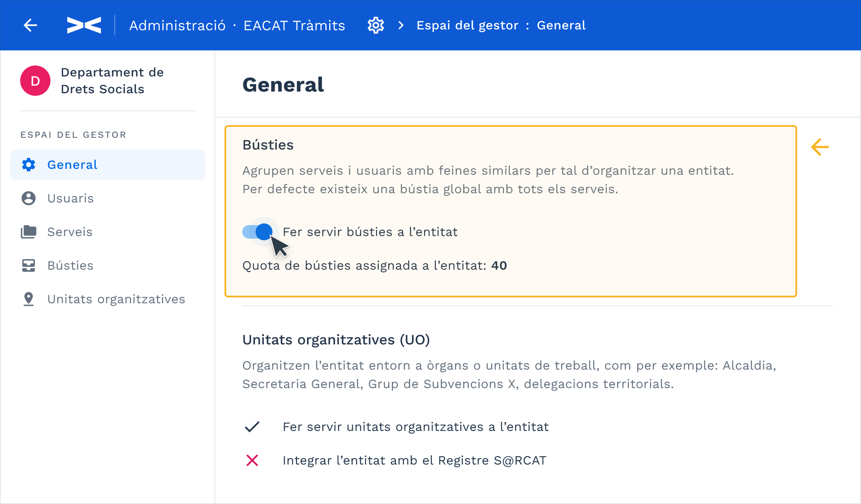
Task: Open Usuaris from the sidebar
Action: 71,198
